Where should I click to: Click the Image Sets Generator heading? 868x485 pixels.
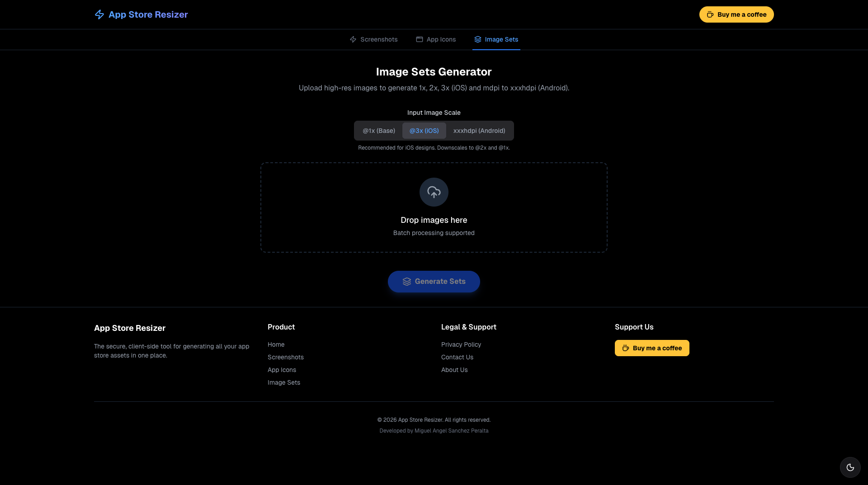point(434,72)
